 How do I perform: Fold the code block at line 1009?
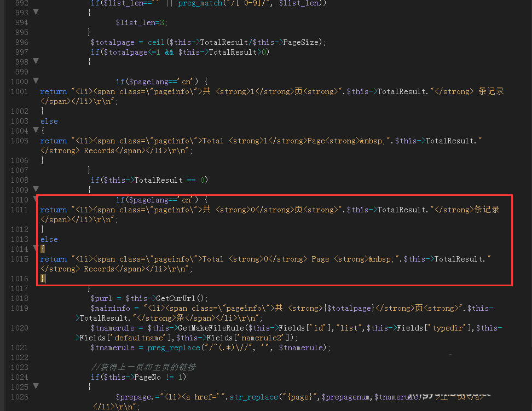point(36,190)
